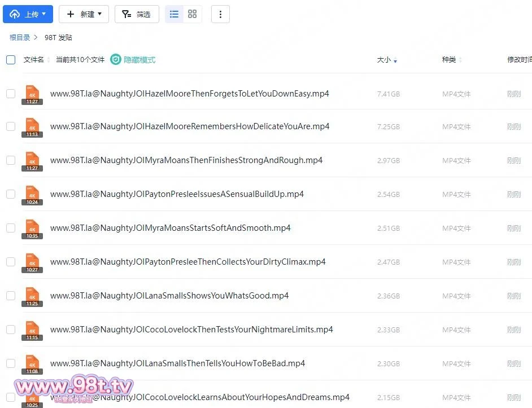
Task: Sort files using the 大小 column arrow
Action: pos(395,60)
